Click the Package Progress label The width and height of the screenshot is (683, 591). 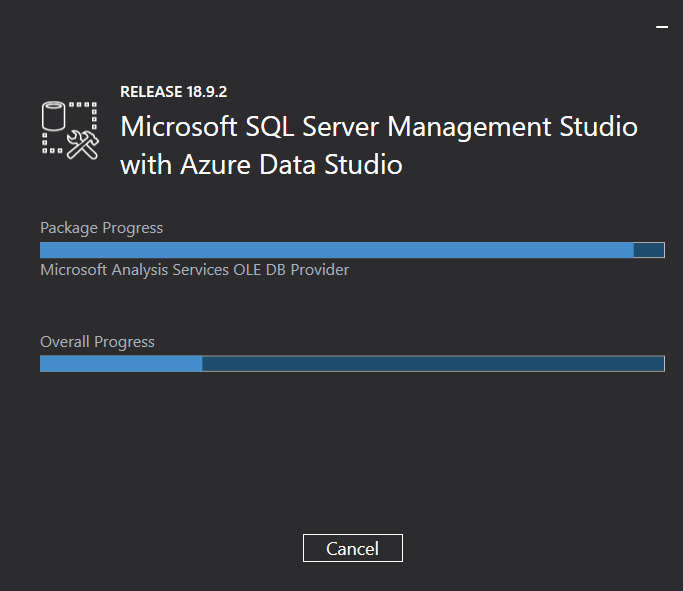pyautogui.click(x=101, y=228)
